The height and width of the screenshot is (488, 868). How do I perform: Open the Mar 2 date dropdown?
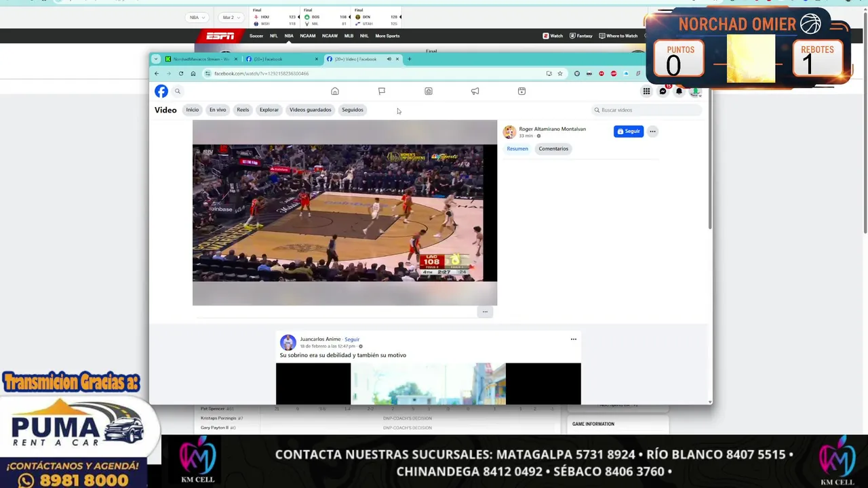click(231, 17)
